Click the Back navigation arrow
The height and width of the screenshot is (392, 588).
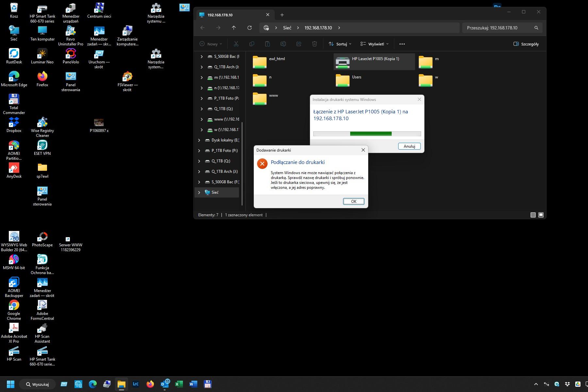(x=203, y=28)
